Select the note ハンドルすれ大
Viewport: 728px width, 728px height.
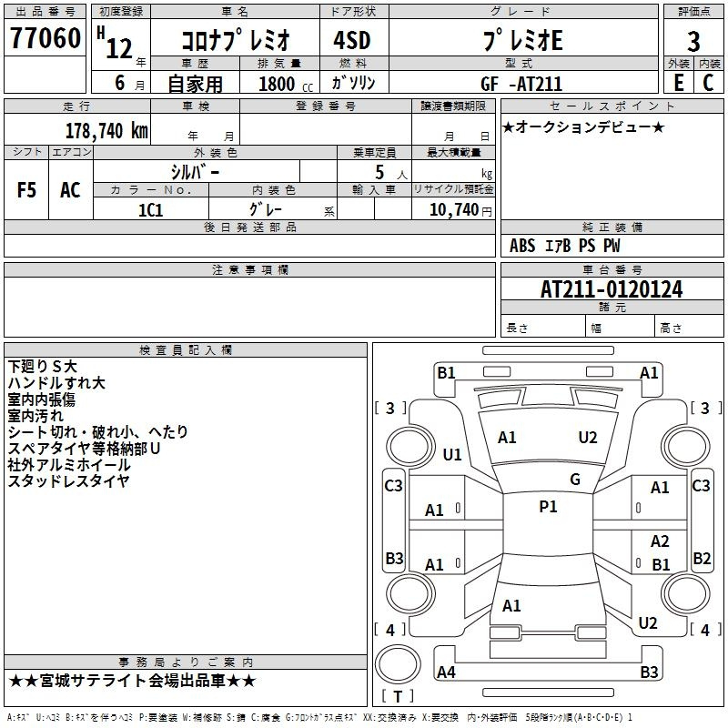(56, 382)
